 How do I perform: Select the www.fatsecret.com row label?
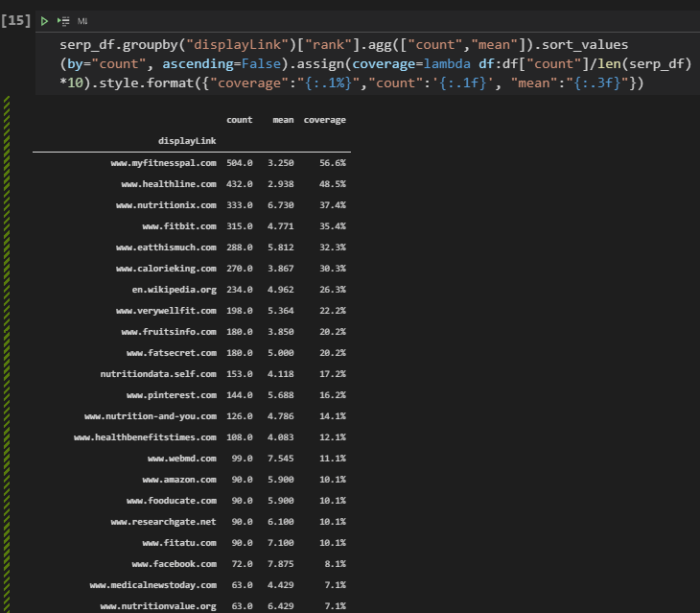(x=172, y=353)
